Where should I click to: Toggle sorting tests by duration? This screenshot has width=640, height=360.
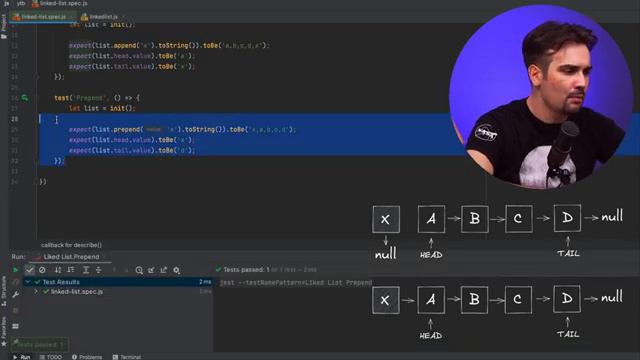[71, 270]
